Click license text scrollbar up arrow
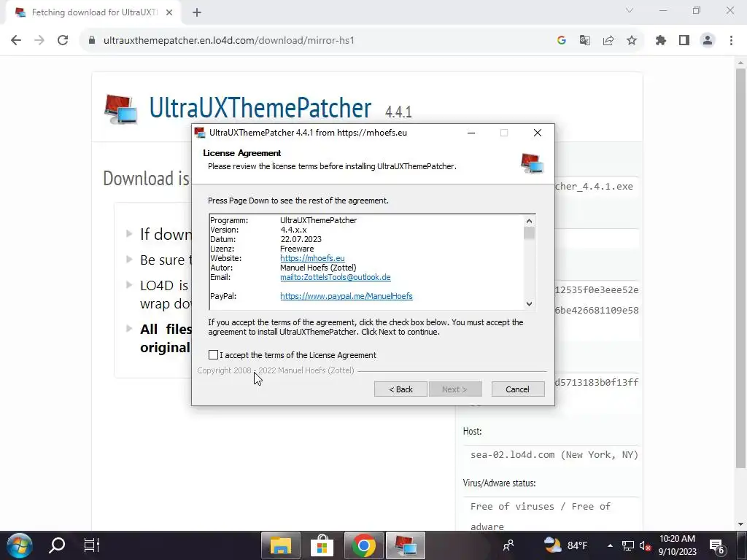Screen dimensions: 747x560 click(529, 221)
